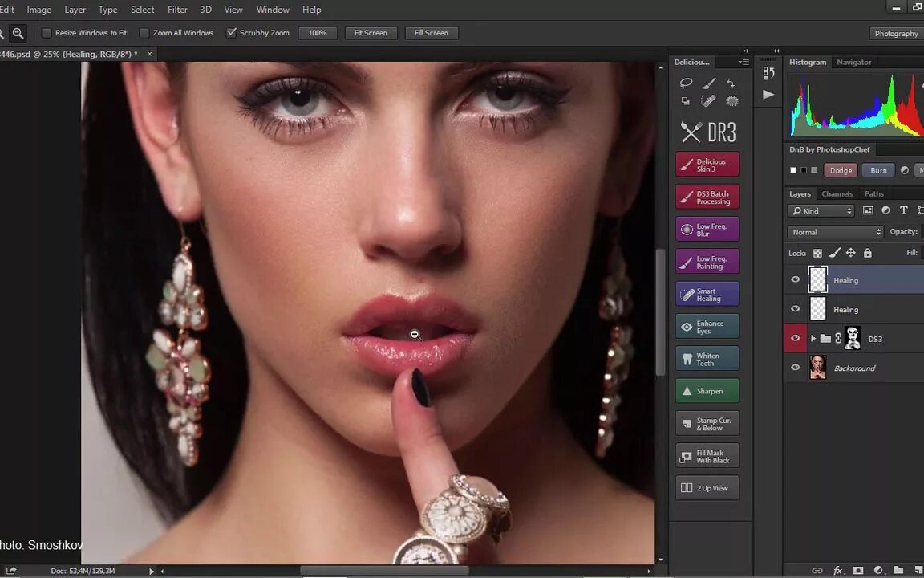Run the Whiten Teeth button
This screenshot has width=924, height=578.
pyautogui.click(x=707, y=359)
